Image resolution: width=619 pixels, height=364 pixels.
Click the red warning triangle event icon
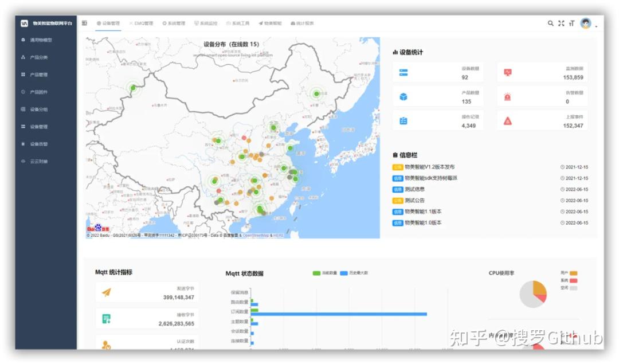[x=507, y=121]
